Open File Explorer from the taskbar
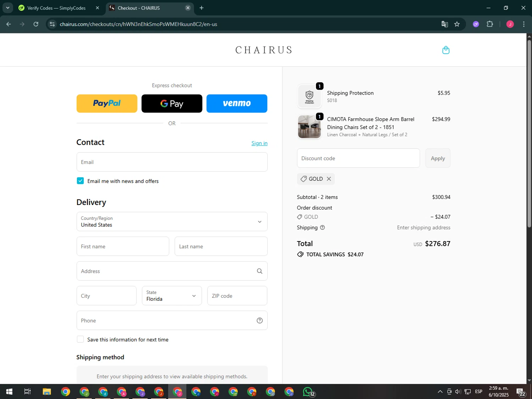Screen dimensions: 532x399 47,392
